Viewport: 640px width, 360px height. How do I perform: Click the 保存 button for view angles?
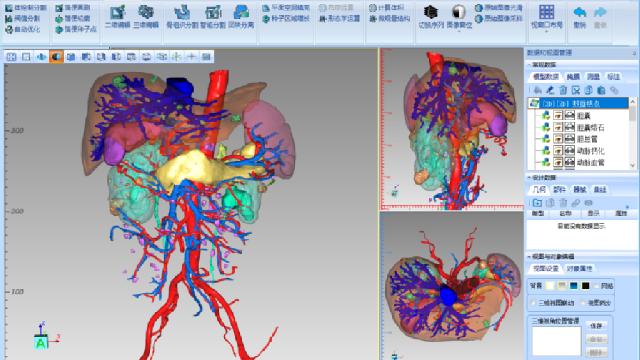596,325
